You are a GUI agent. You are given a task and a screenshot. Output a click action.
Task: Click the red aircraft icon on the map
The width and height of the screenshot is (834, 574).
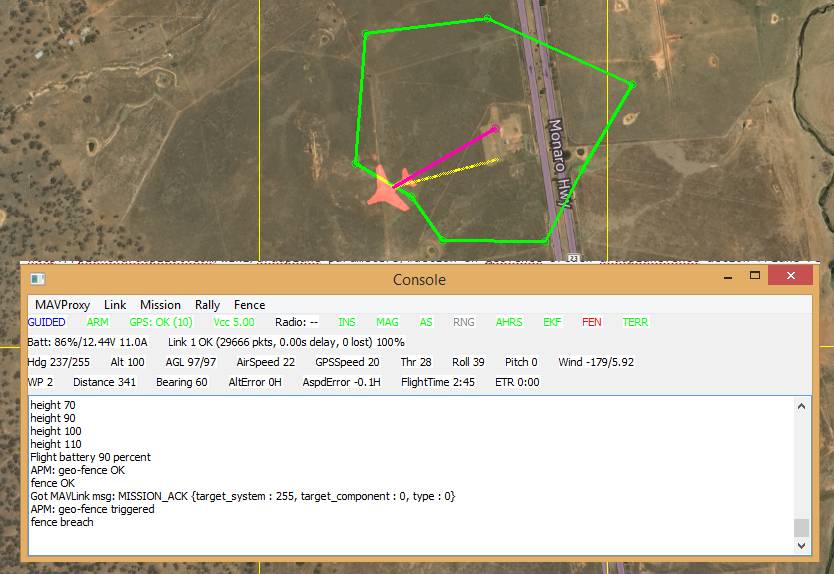(387, 188)
